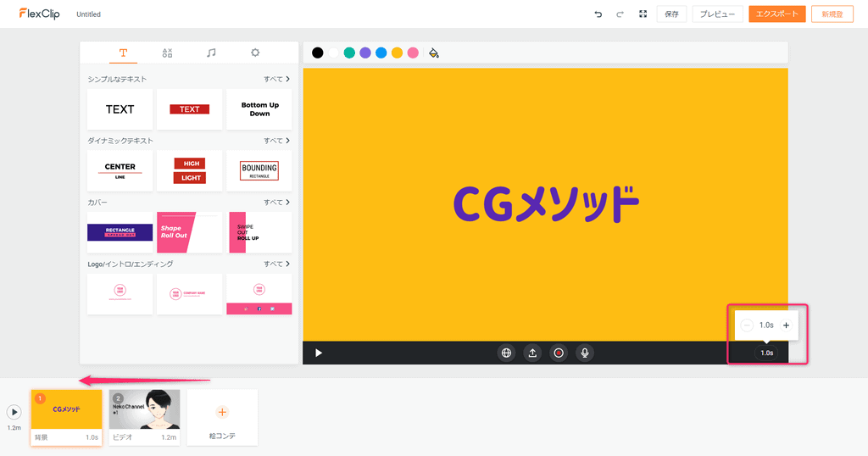868x456 pixels.
Task: Switch to the Text tab
Action: (123, 53)
